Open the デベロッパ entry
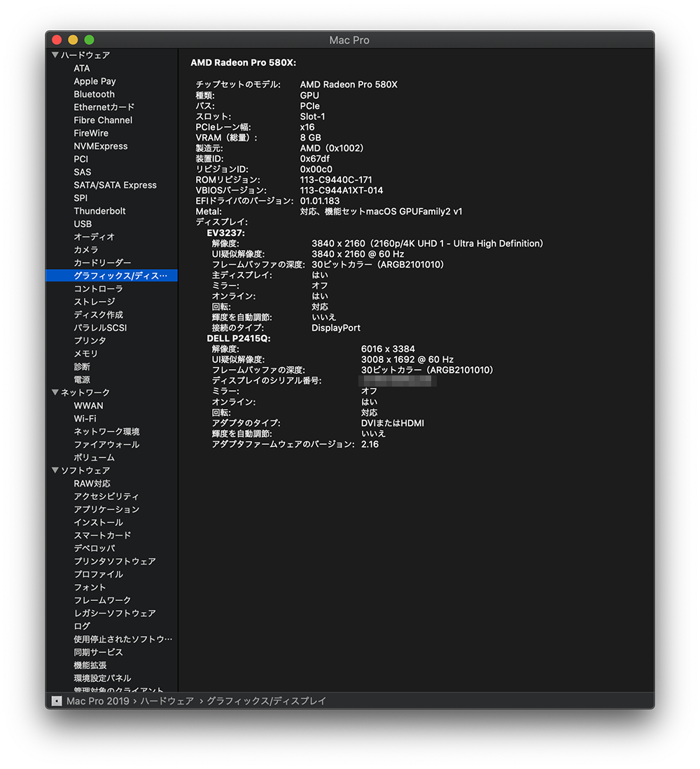This screenshot has height=769, width=700. [x=94, y=548]
